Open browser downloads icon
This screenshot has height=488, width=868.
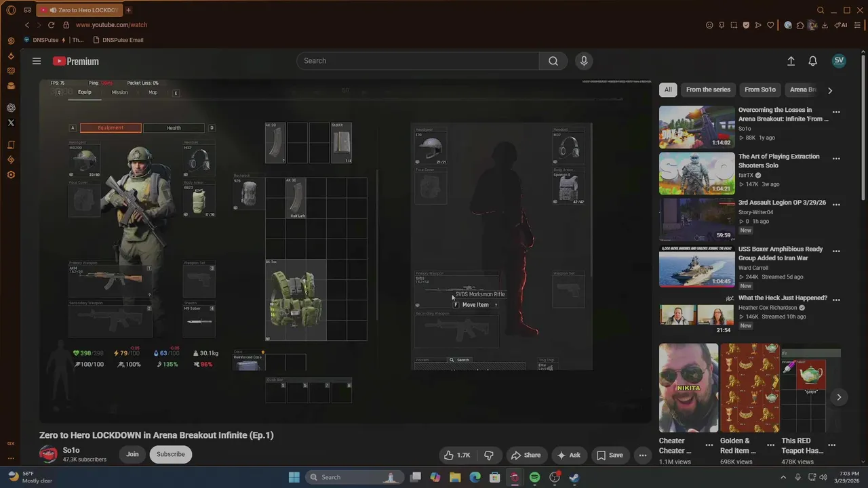pos(825,25)
